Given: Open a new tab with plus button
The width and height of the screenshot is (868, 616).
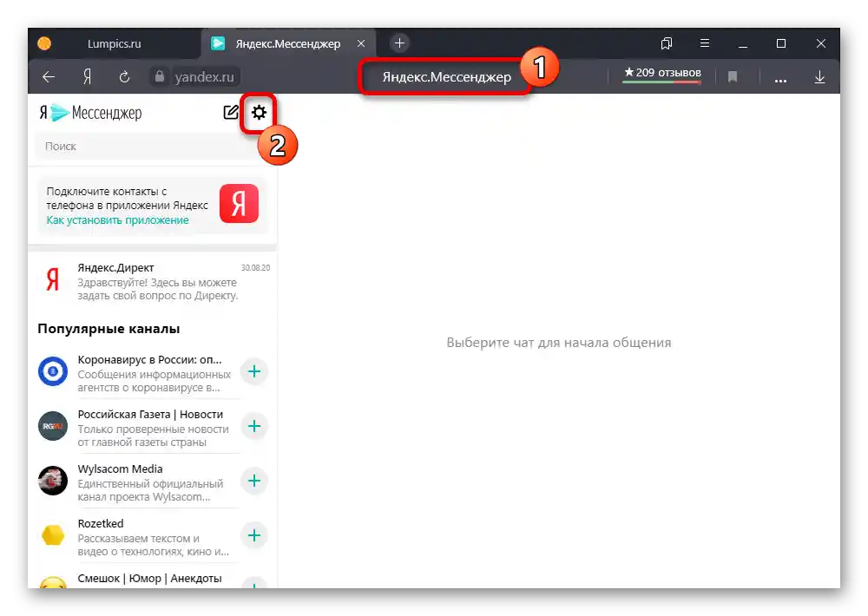Looking at the screenshot, I should (x=399, y=43).
